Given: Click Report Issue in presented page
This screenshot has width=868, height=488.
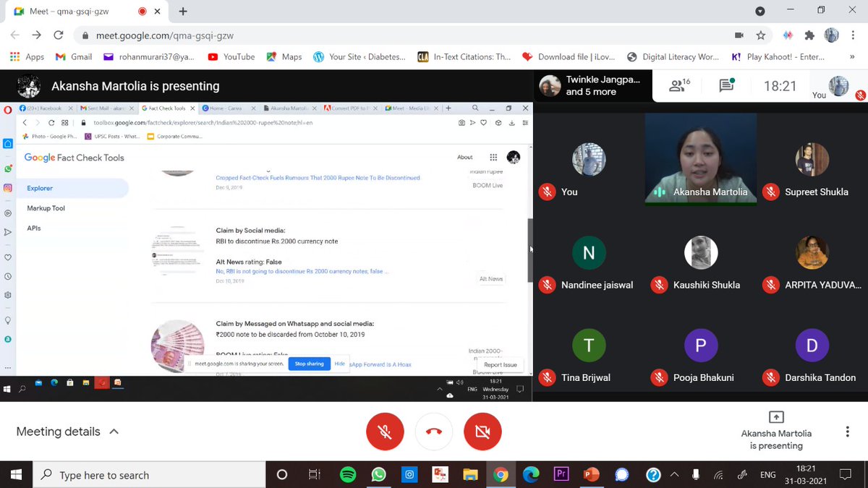Looking at the screenshot, I should (x=501, y=365).
